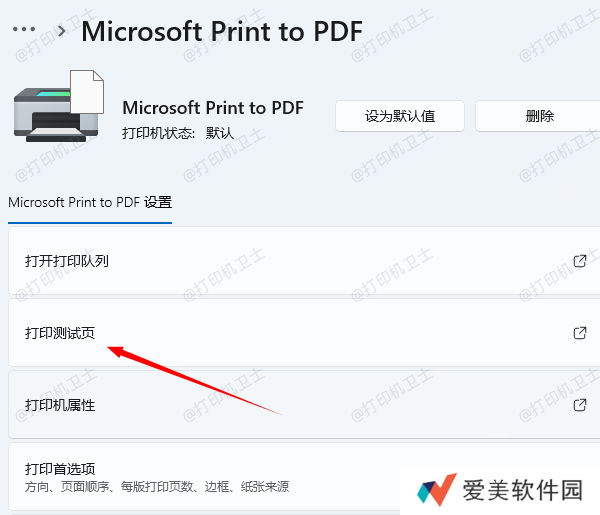Select the Microsoft Print to PDF 设置 tab
Viewport: 600px width, 515px height.
tap(90, 202)
